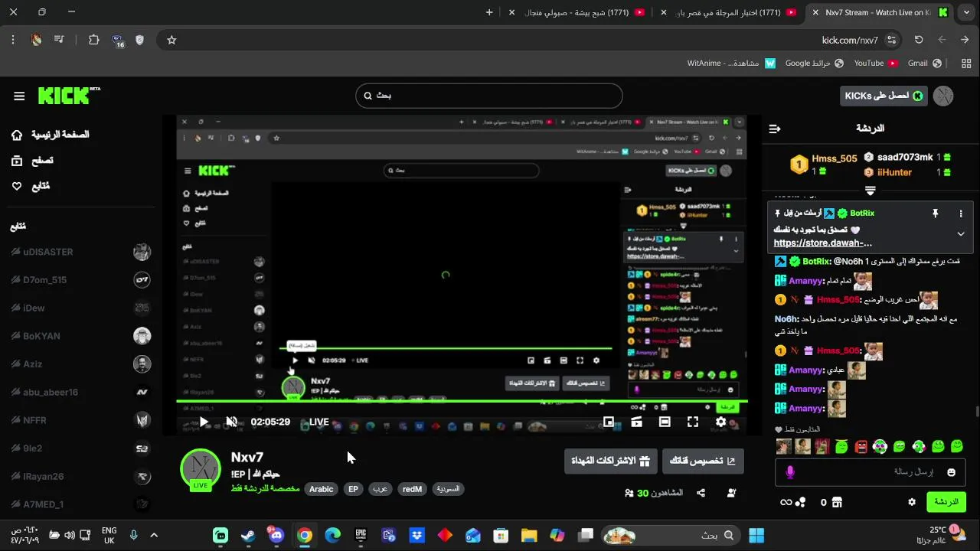Play the stream video
The height and width of the screenshot is (551, 980).
pyautogui.click(x=204, y=422)
